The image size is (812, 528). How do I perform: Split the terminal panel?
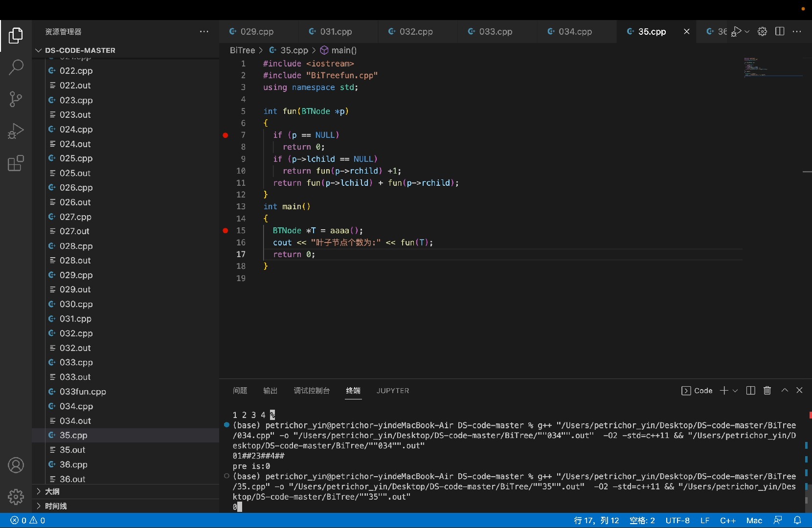tap(751, 391)
